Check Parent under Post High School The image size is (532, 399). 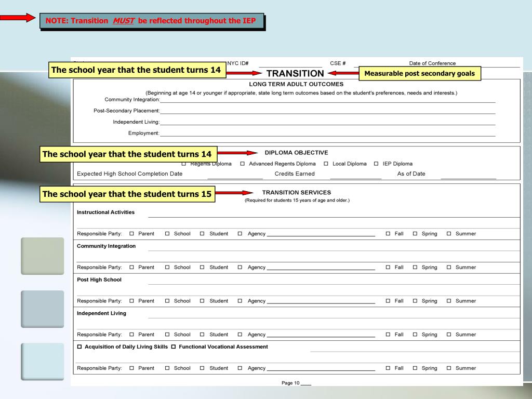pyautogui.click(x=131, y=301)
